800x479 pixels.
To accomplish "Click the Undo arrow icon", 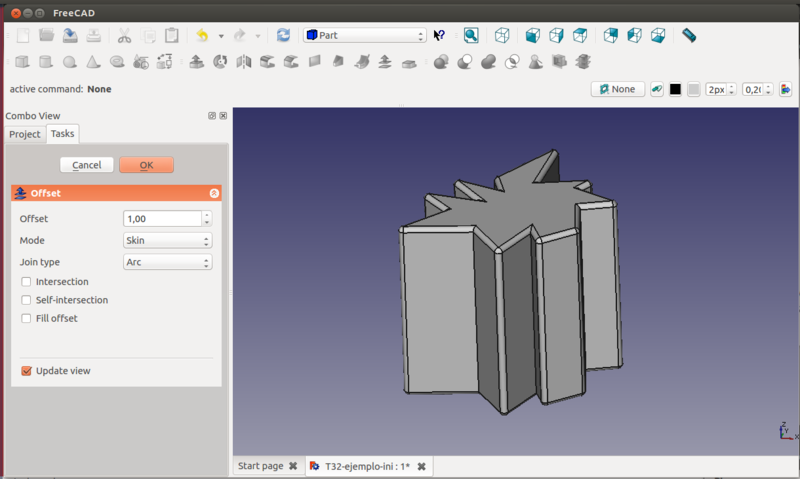I will click(202, 35).
